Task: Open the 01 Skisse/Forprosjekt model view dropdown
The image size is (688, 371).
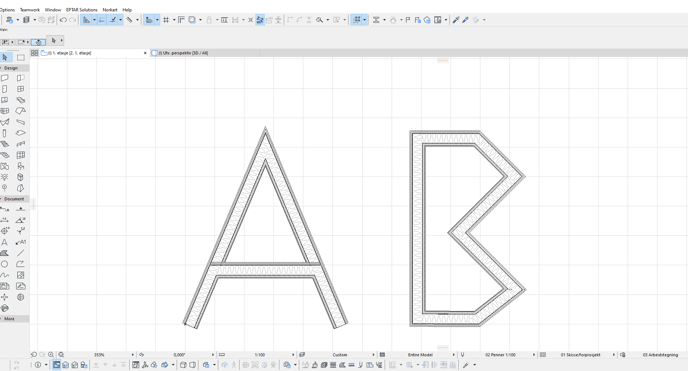Action: (614, 354)
